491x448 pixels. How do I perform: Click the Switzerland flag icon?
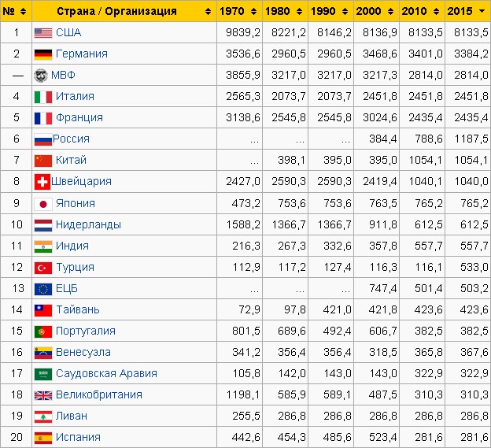coord(42,182)
